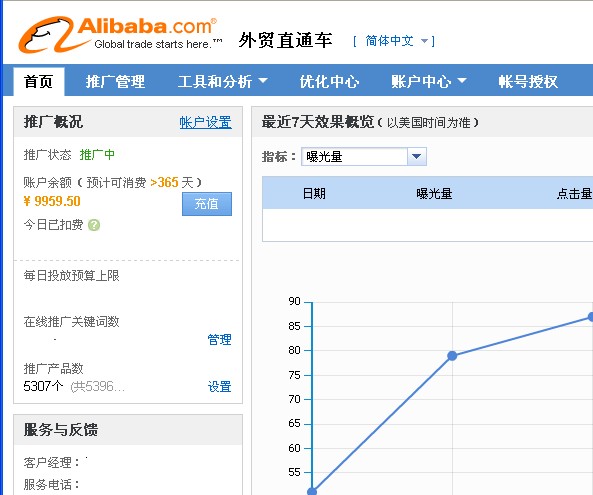The width and height of the screenshot is (593, 495).
Task: Click the 日期 column header
Action: coord(314,194)
